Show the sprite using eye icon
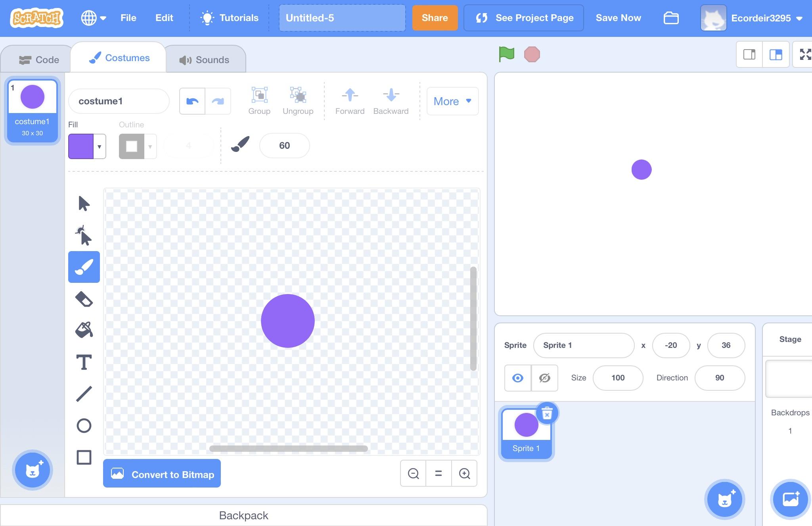 [517, 378]
